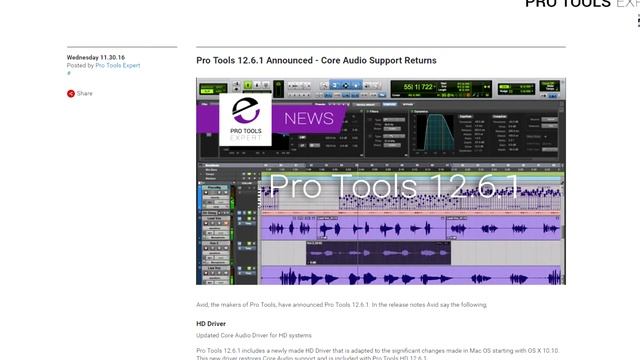Click the paragraph starting 'Avid, the makers of Pro Tools'
The height and width of the screenshot is (360, 640).
pyautogui.click(x=342, y=305)
